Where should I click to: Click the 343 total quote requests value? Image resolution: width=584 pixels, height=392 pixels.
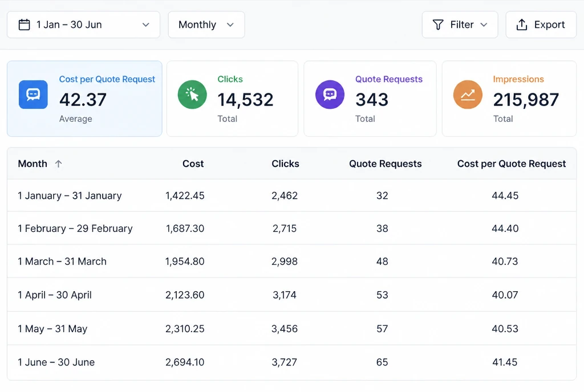372,100
